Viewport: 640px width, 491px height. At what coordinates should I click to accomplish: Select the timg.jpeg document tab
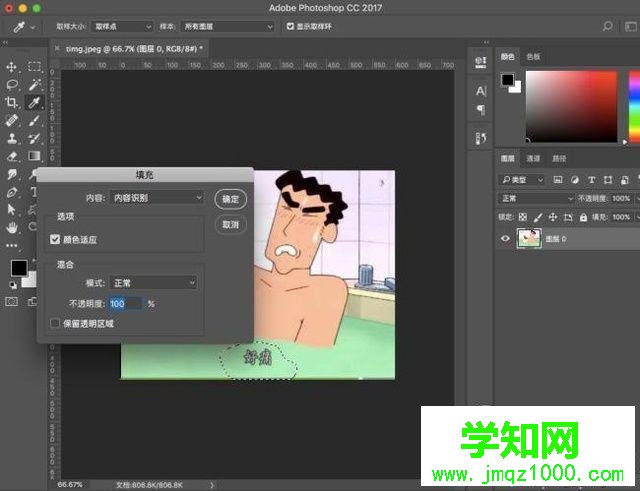134,49
